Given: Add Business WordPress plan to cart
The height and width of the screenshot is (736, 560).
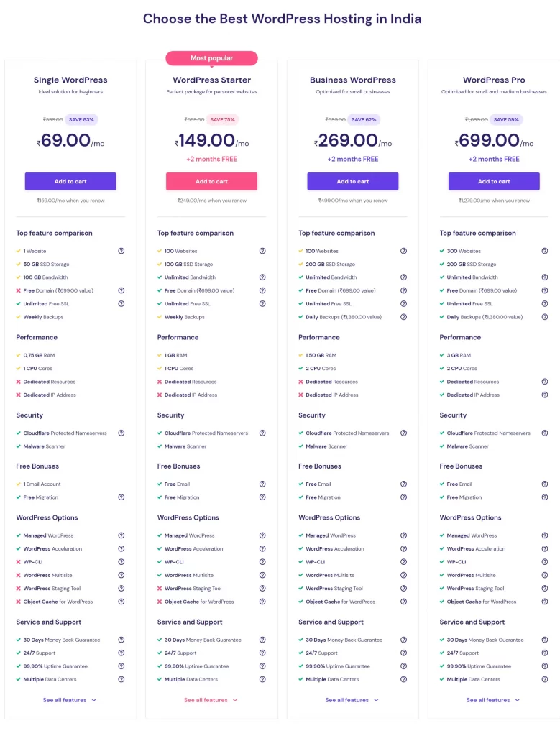Looking at the screenshot, I should pos(352,181).
